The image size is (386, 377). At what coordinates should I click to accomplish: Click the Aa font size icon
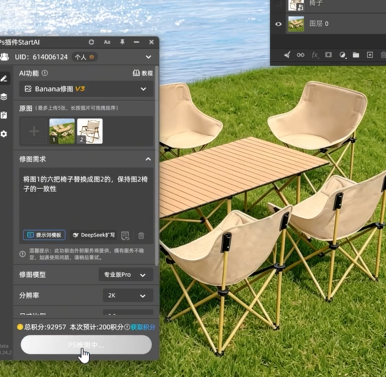107,42
